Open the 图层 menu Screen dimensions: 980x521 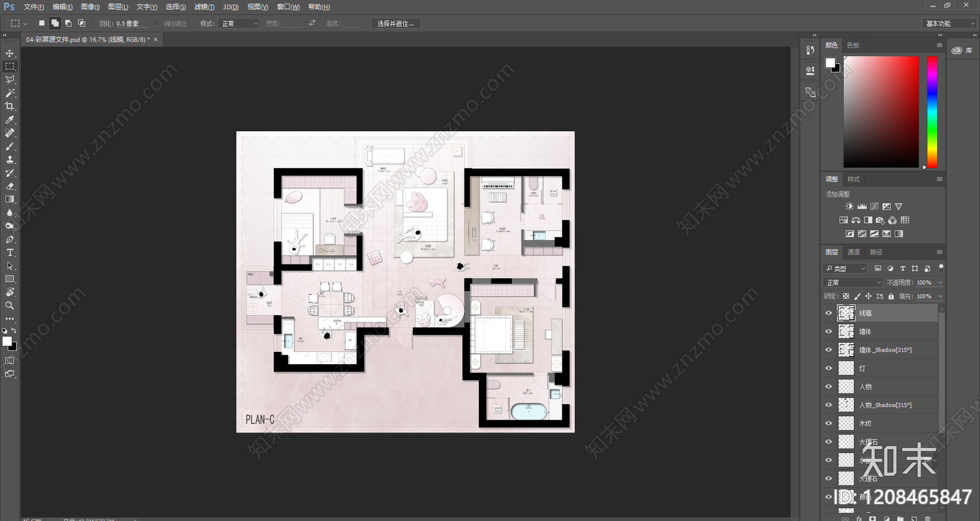pyautogui.click(x=118, y=7)
